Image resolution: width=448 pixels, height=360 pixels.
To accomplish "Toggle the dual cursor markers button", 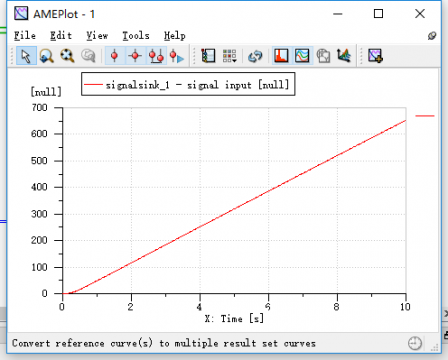I will [156, 56].
